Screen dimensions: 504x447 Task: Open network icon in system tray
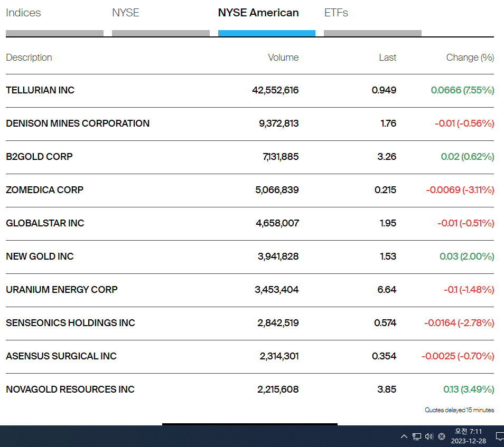417,436
